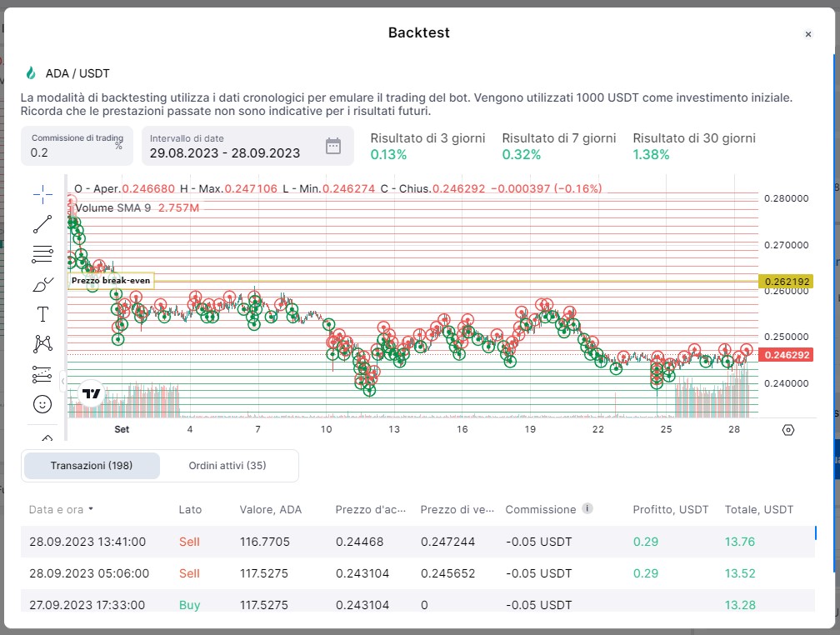Select the Fibonacci lines tool

point(42,254)
